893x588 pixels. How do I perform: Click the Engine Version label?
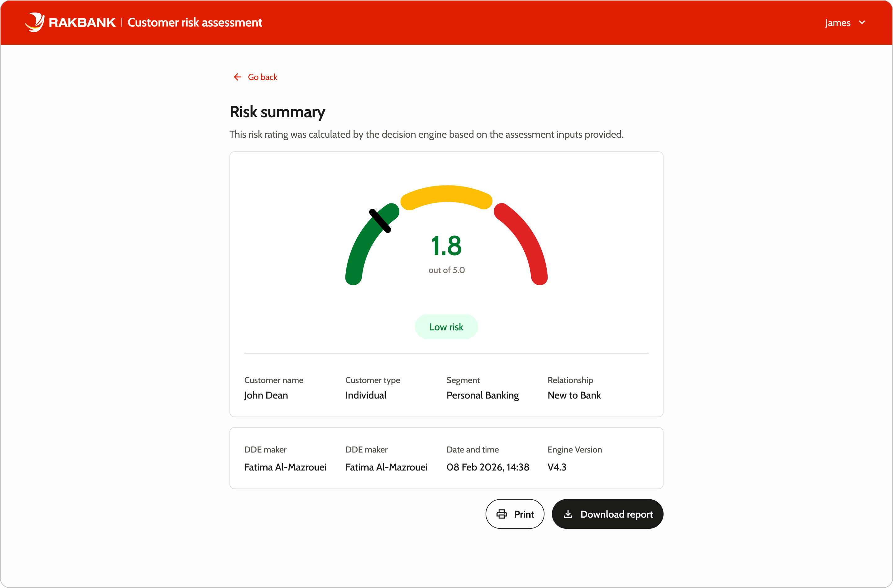(x=575, y=450)
